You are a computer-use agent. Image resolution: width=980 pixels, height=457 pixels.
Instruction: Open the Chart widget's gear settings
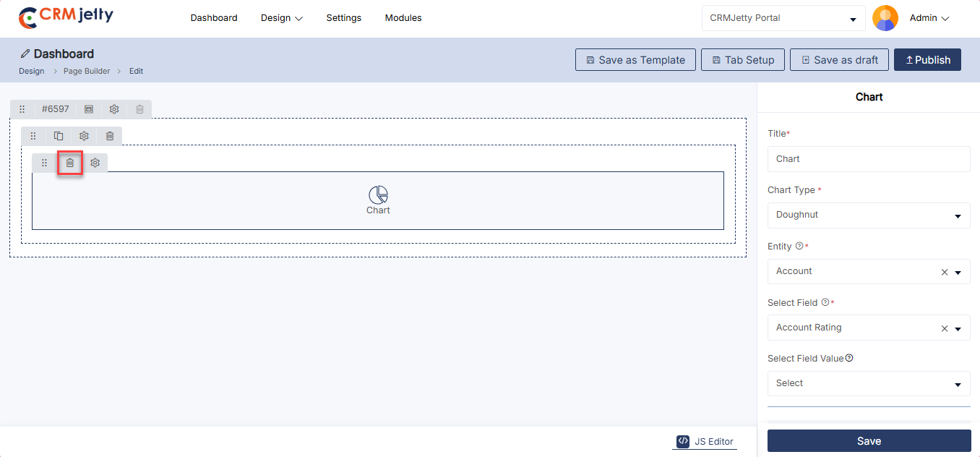point(95,163)
